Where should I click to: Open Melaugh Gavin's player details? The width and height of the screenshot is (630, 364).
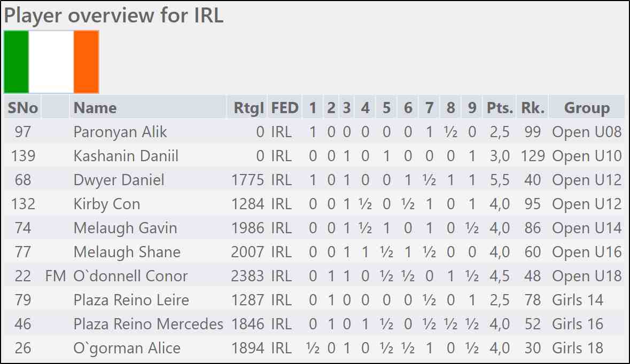125,228
